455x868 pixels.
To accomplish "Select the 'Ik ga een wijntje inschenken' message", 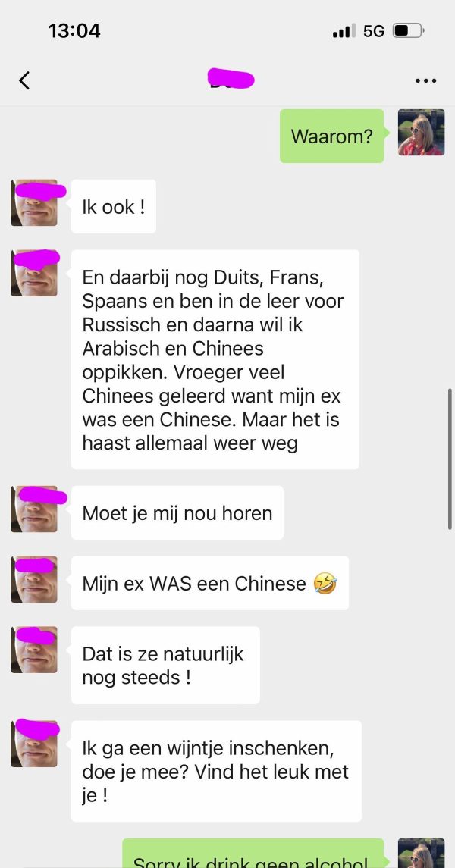I will click(216, 771).
